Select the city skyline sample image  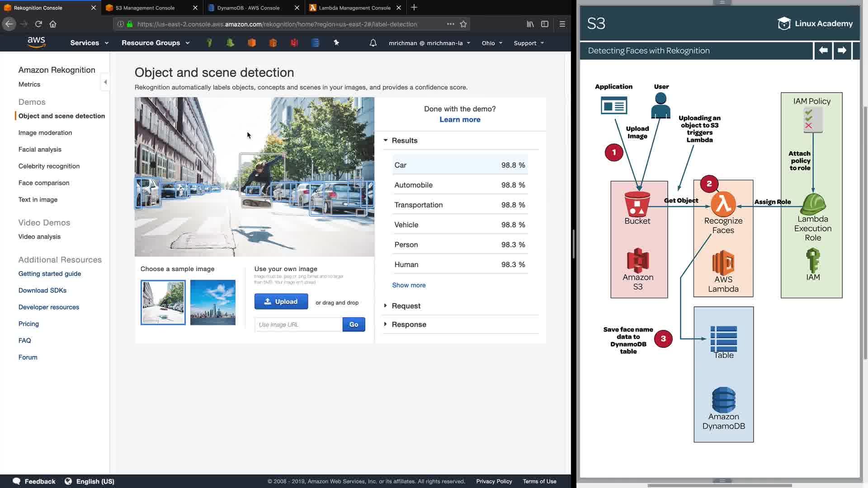[x=212, y=302]
